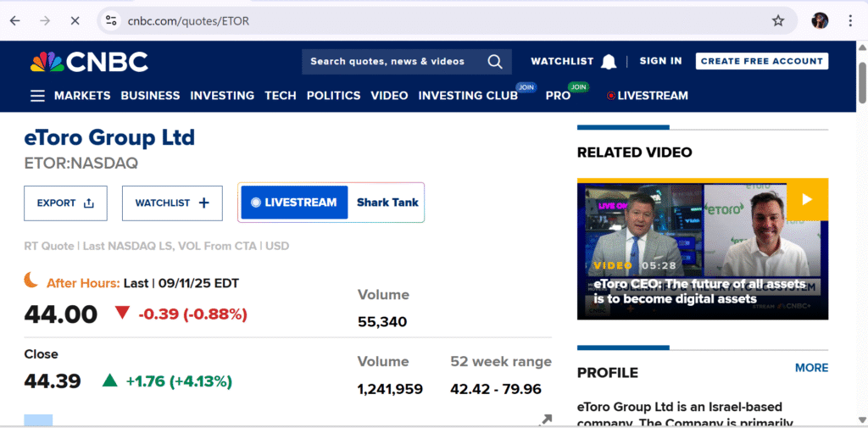Click the expand chart arrow icon
The height and width of the screenshot is (428, 868).
545,420
